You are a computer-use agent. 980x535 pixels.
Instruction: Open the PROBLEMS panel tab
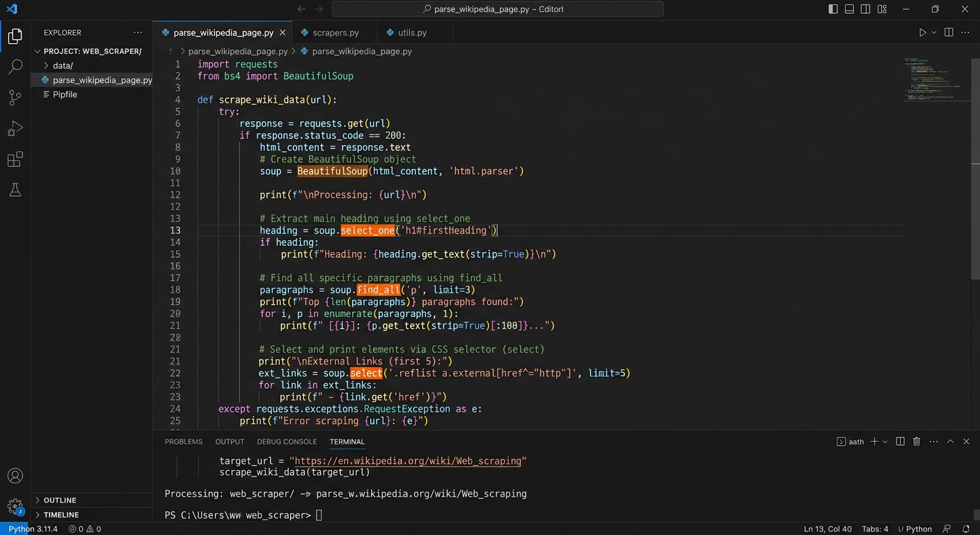click(184, 442)
